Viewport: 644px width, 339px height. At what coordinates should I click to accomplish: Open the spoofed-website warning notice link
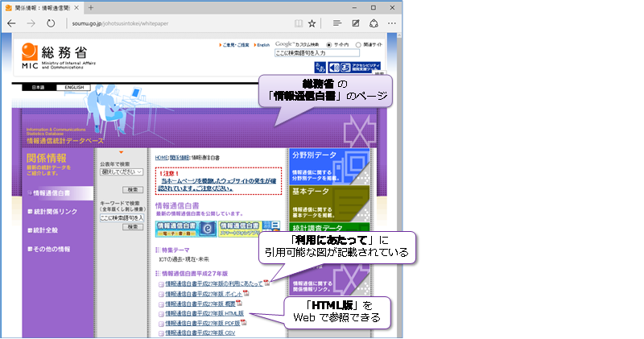217,184
